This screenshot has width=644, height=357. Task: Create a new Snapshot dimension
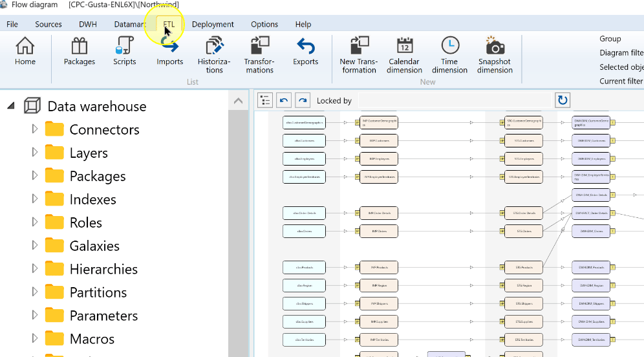tap(495, 55)
